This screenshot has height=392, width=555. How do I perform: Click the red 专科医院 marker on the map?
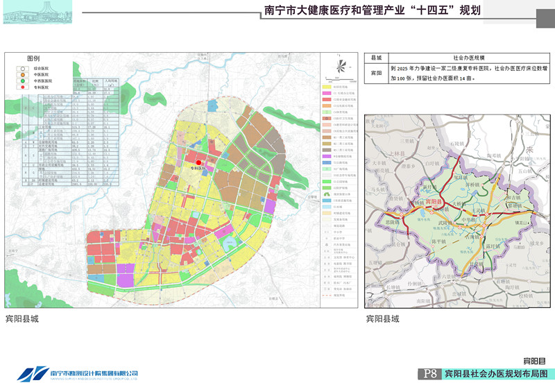tap(198, 162)
